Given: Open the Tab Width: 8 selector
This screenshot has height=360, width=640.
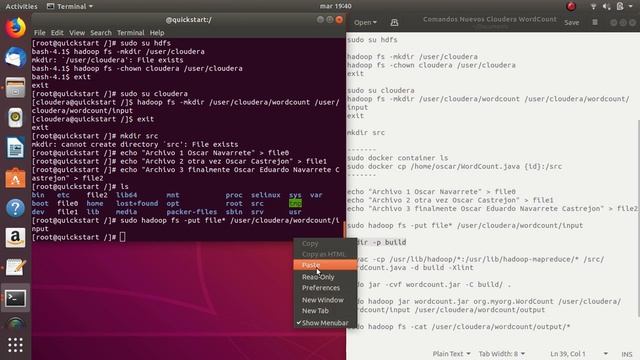Looking at the screenshot, I should click(x=502, y=354).
